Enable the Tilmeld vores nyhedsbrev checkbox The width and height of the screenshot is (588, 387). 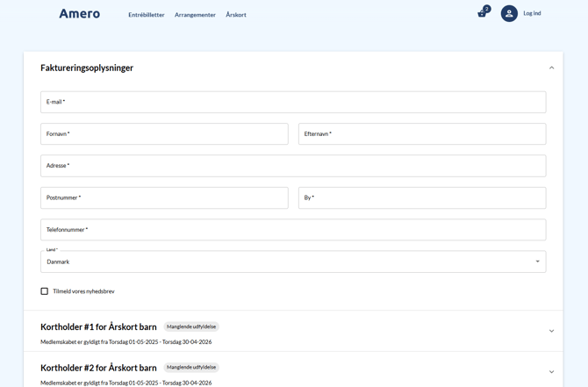45,291
